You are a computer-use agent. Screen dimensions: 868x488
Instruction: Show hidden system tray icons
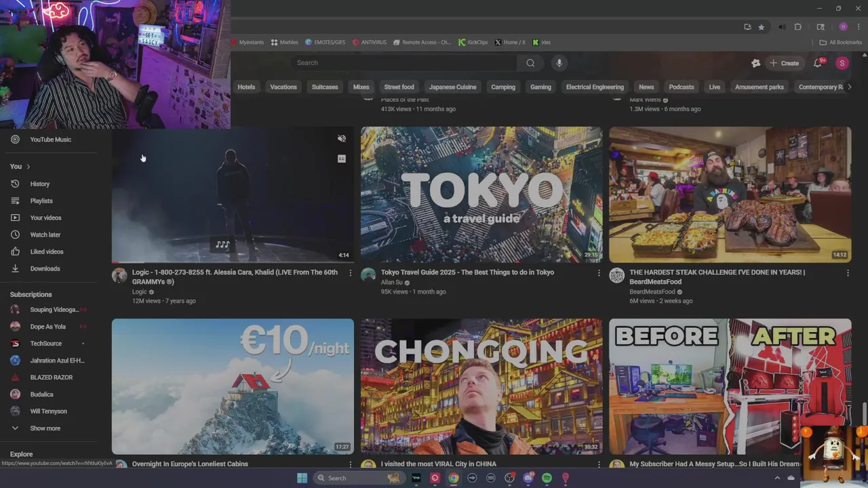tap(777, 478)
